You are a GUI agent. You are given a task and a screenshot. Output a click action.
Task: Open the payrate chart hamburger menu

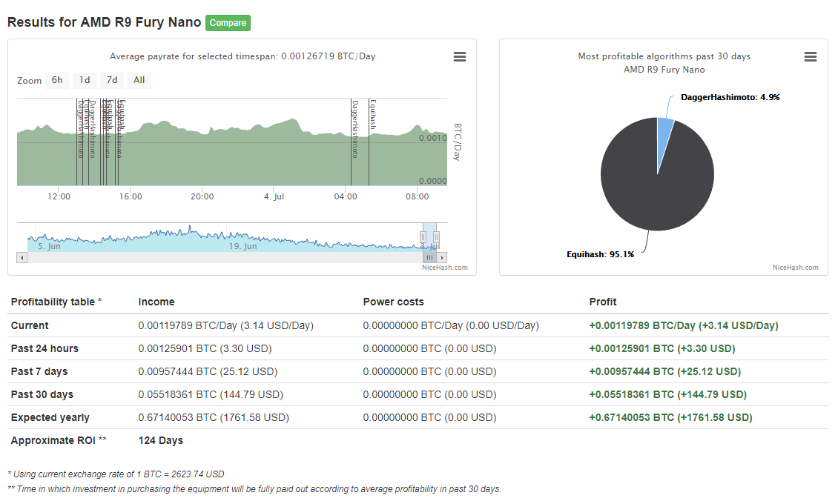point(460,57)
